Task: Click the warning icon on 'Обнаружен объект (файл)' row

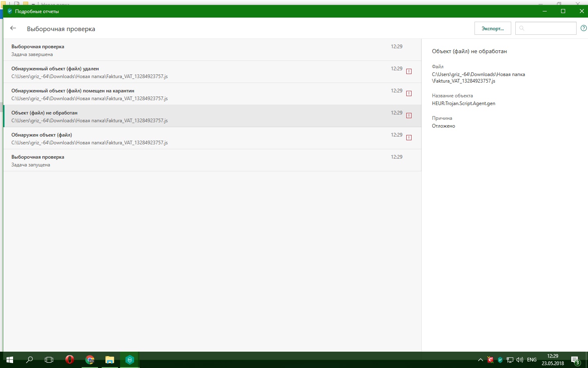Action: coord(409,138)
